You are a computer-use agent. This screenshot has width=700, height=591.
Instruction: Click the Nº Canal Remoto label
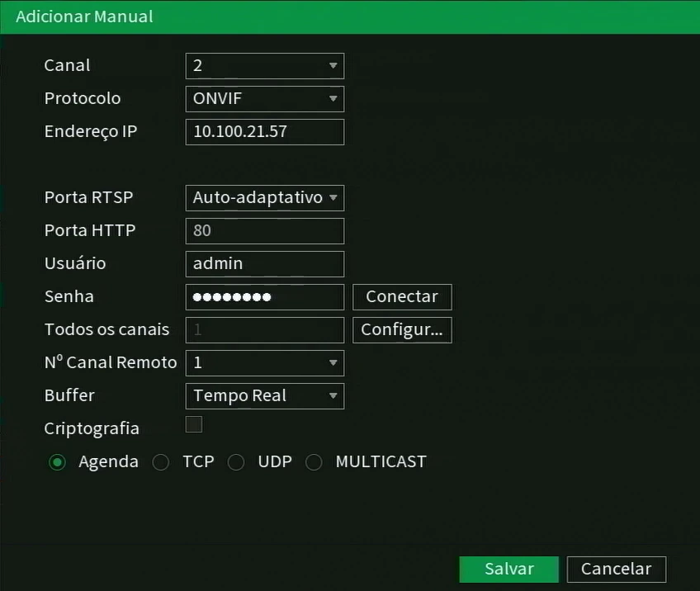(111, 362)
